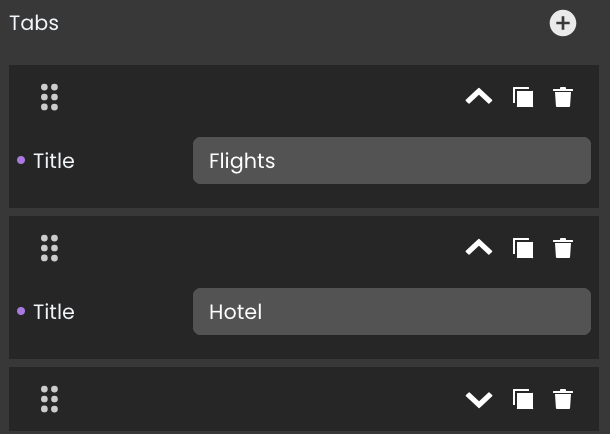Click purple dot beside Flights Title label
Viewport: 610px width, 434px height.
21,160
